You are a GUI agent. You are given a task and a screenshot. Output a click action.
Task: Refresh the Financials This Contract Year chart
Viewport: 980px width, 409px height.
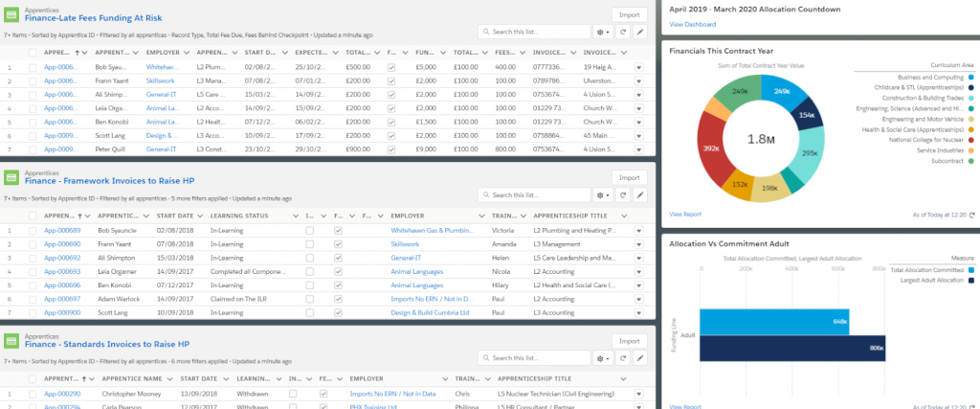pos(971,216)
